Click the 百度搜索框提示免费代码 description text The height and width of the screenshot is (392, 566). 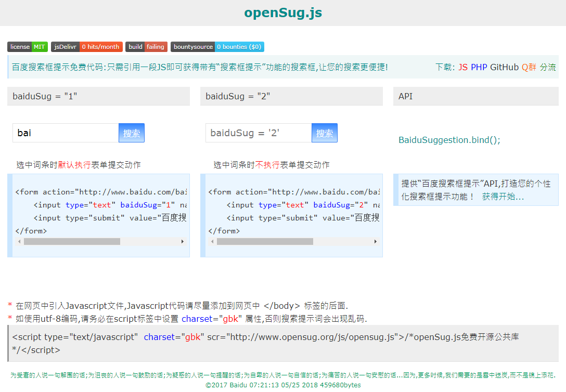pos(200,67)
